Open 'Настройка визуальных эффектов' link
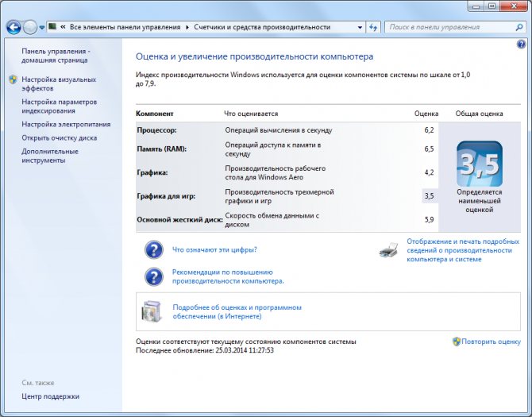 (x=59, y=84)
